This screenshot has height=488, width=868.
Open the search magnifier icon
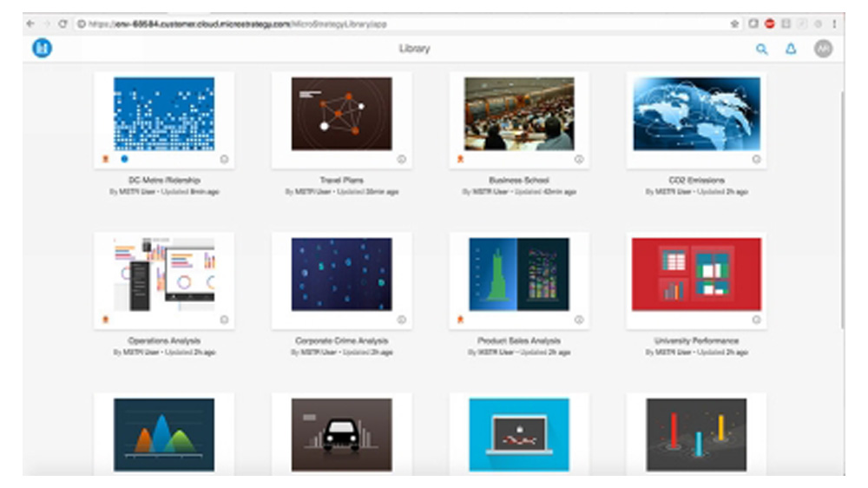[x=762, y=49]
